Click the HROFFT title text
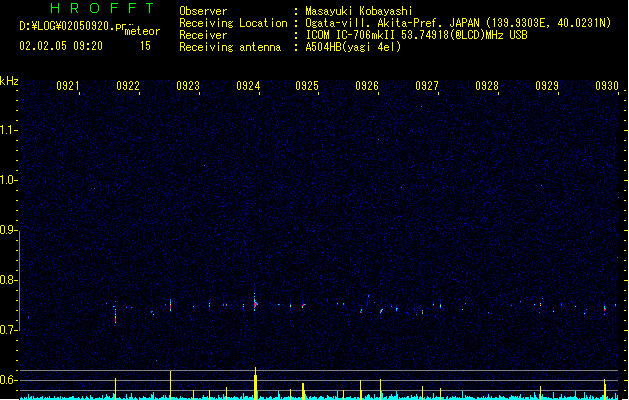 (102, 8)
